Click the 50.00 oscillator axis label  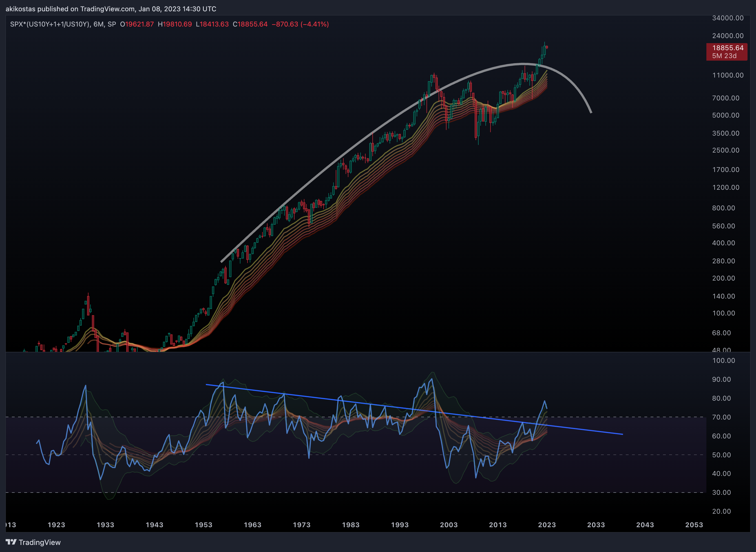722,455
